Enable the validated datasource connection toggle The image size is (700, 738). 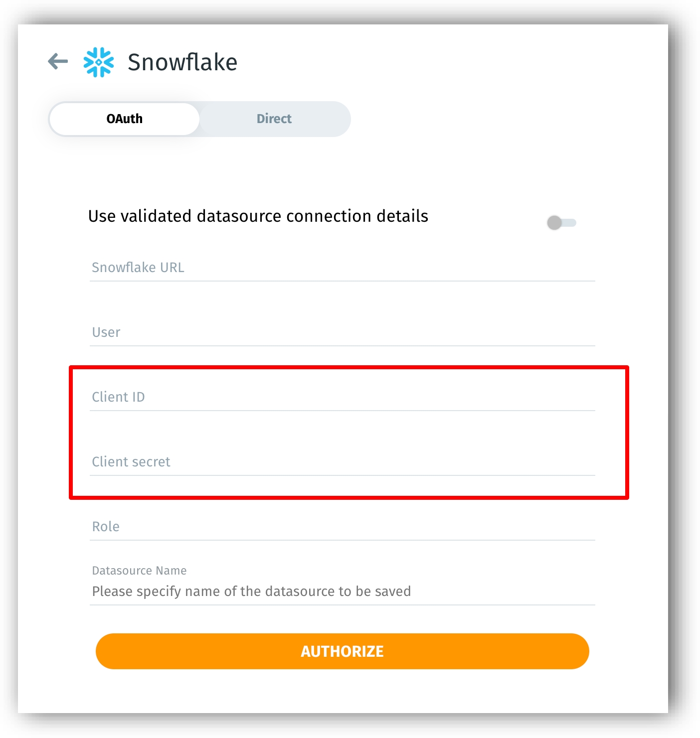pos(561,223)
